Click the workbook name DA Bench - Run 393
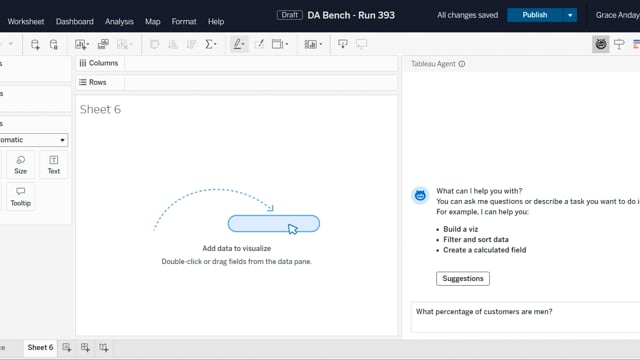The height and width of the screenshot is (360, 640). [x=351, y=15]
